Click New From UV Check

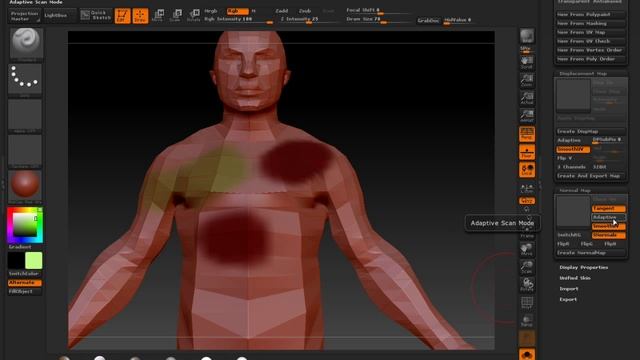pos(591,41)
